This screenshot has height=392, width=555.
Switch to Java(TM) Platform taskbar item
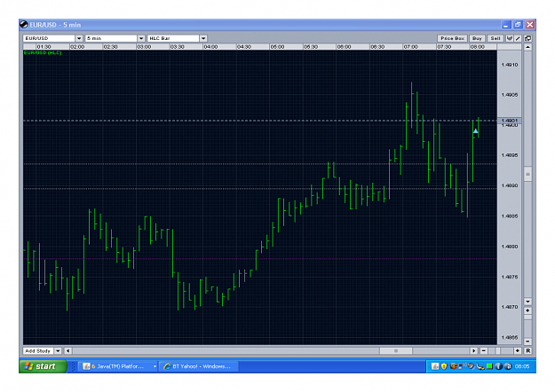(x=117, y=366)
